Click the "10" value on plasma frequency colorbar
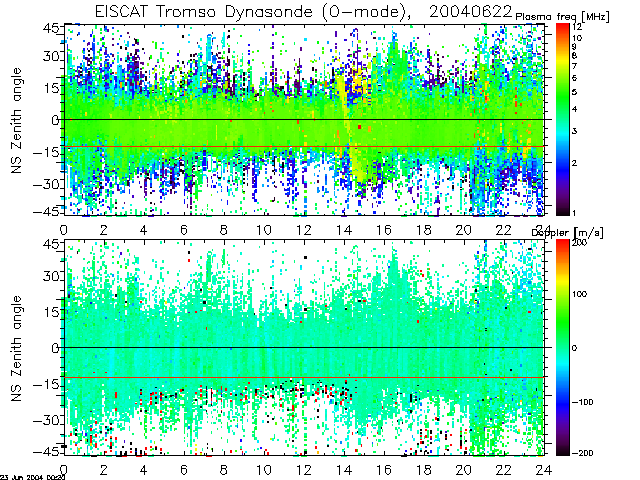This screenshot has width=640, height=480. point(577,38)
